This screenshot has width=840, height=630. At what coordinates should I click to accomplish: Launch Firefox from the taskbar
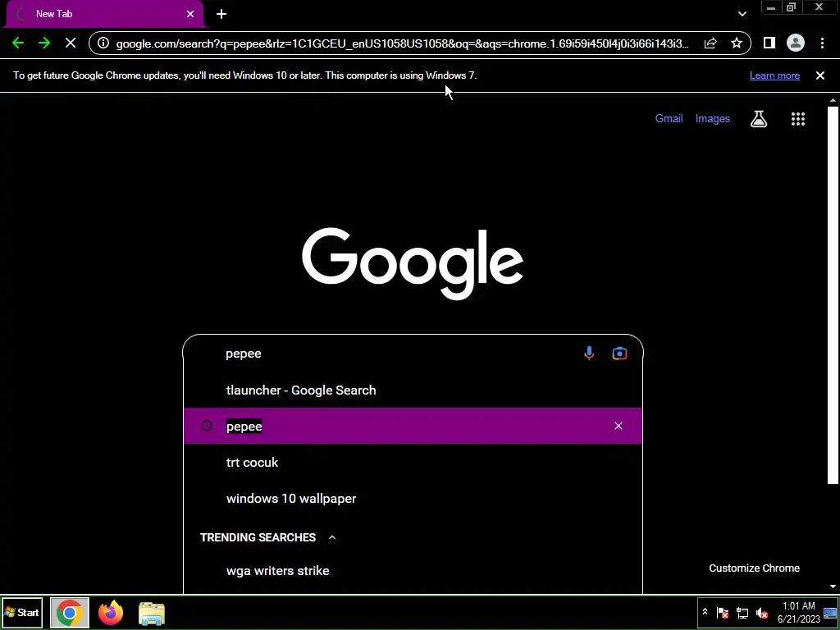pos(111,613)
